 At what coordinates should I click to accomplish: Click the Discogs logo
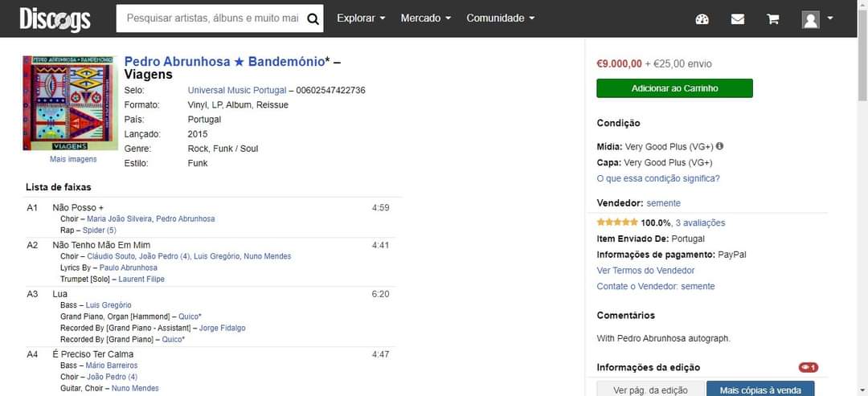click(x=55, y=18)
